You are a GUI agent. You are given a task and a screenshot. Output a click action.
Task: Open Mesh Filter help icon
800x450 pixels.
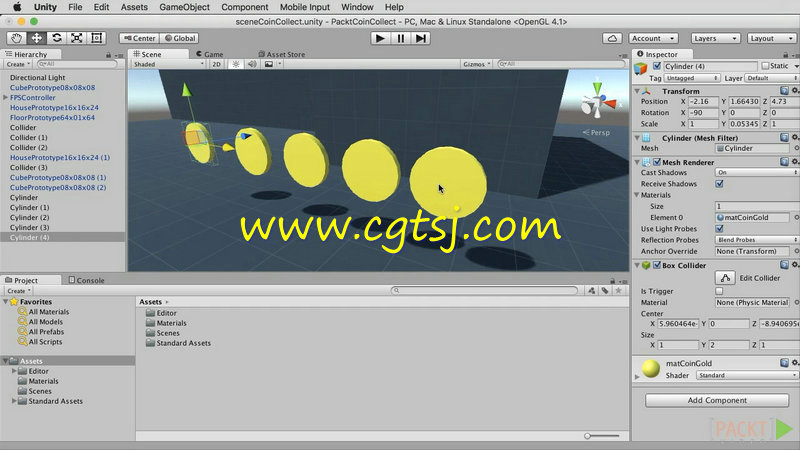tap(784, 137)
